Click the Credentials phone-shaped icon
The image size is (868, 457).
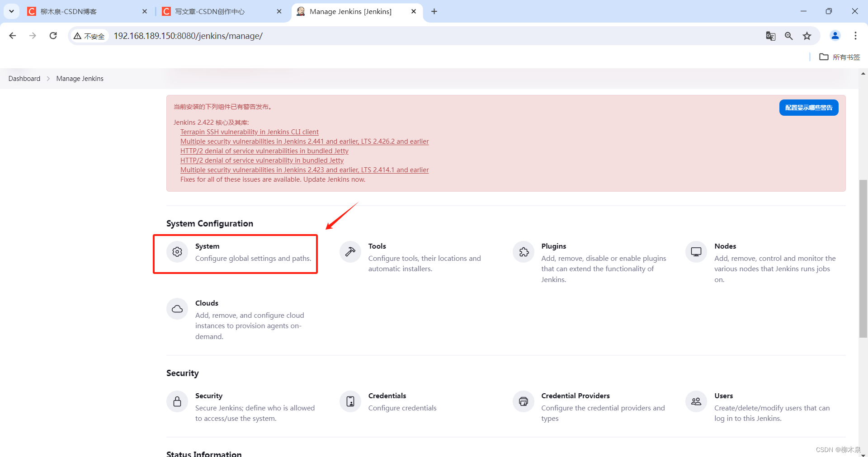350,401
